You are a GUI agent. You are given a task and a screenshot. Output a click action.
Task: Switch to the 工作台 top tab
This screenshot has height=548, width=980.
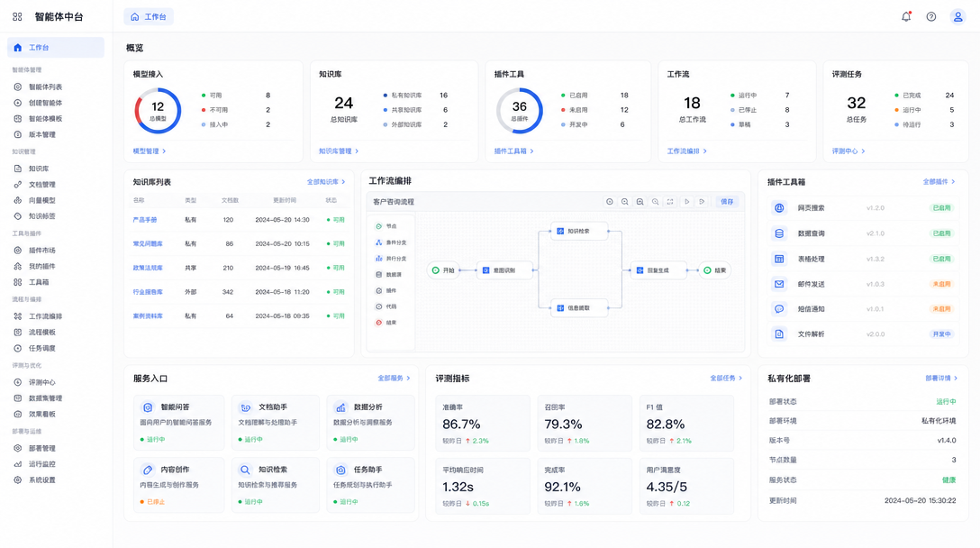[x=149, y=17]
